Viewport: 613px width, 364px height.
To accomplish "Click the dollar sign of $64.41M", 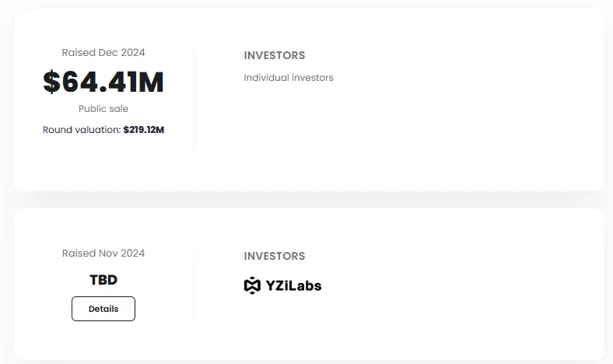I will coord(51,82).
